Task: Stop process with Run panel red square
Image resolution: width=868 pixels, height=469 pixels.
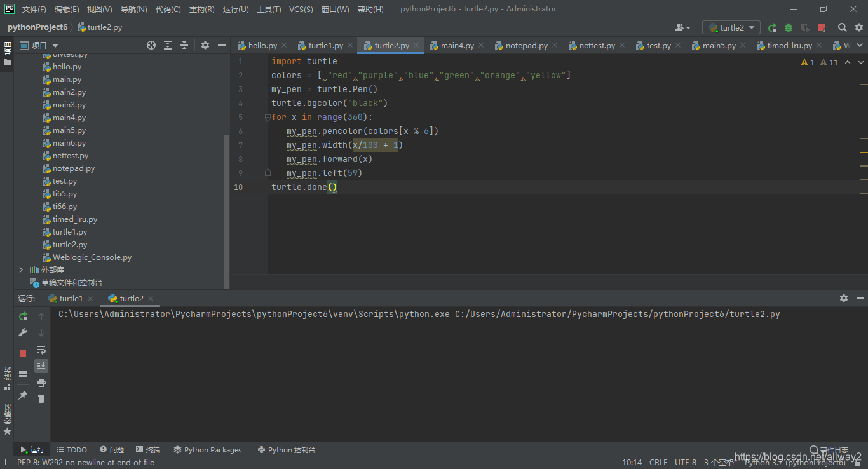Action: (23, 353)
